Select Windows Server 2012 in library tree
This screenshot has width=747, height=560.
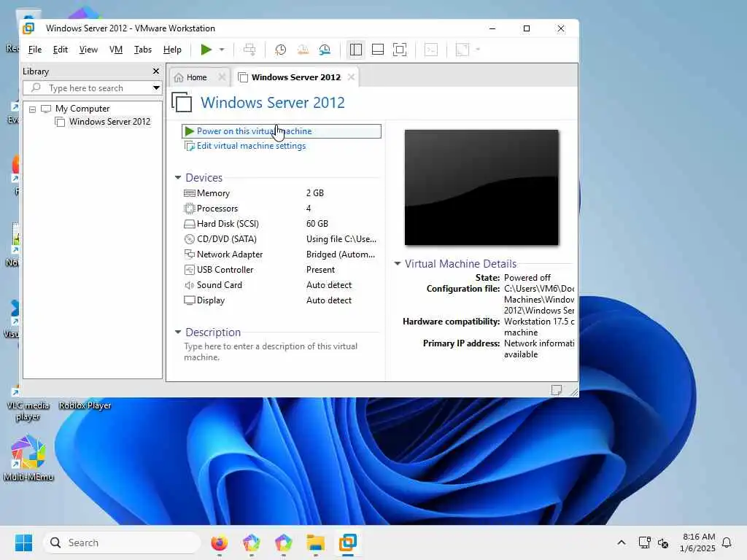(x=109, y=122)
